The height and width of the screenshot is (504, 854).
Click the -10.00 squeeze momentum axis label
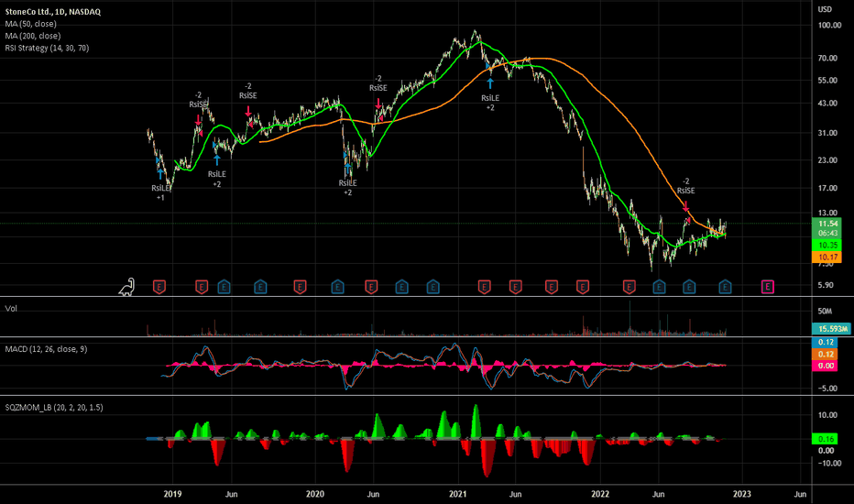pyautogui.click(x=828, y=463)
